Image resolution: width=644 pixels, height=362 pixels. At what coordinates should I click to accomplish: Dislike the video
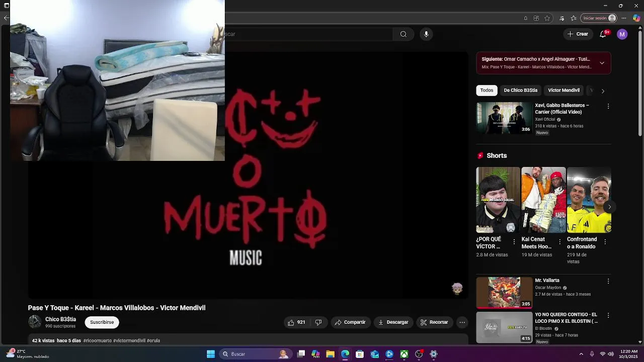click(318, 322)
